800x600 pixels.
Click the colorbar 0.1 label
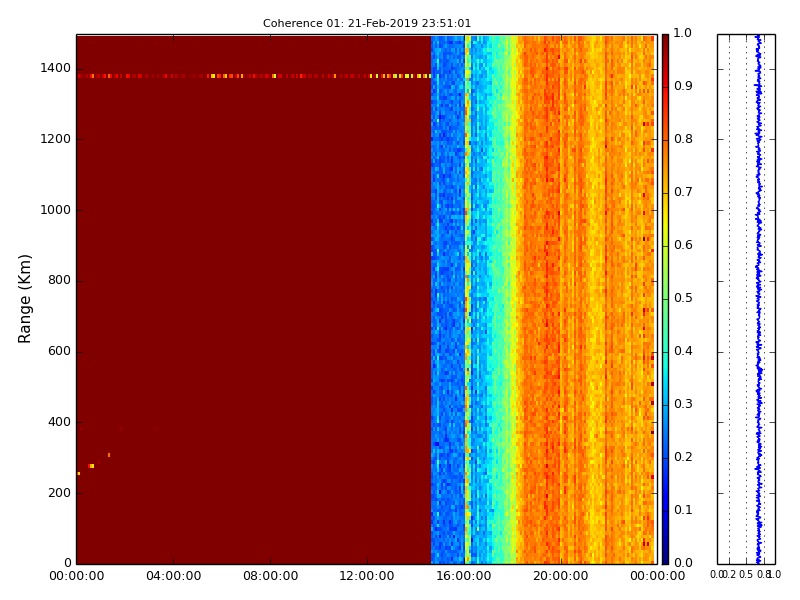[683, 510]
